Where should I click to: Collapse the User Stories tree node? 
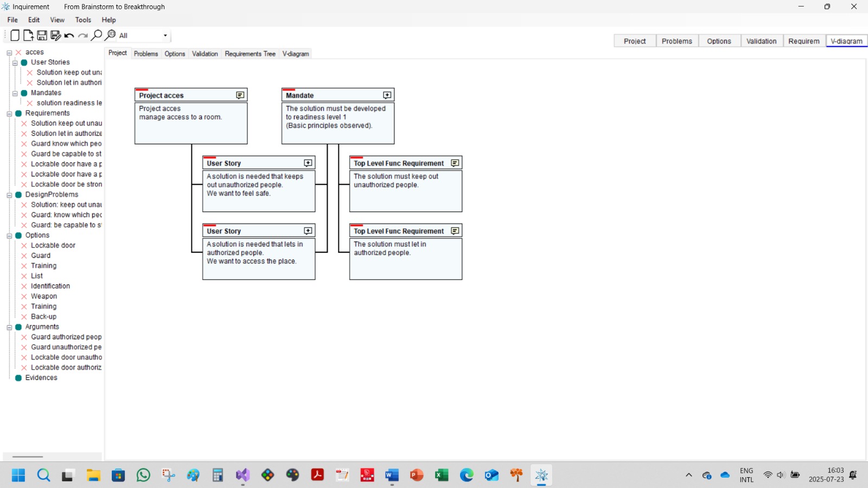(15, 63)
